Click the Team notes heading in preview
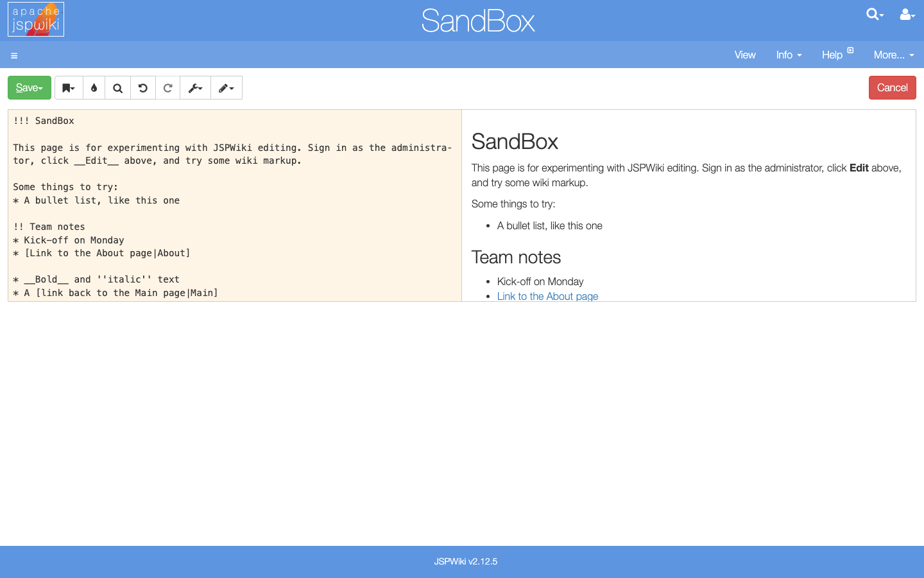This screenshot has height=578, width=924. tap(516, 258)
